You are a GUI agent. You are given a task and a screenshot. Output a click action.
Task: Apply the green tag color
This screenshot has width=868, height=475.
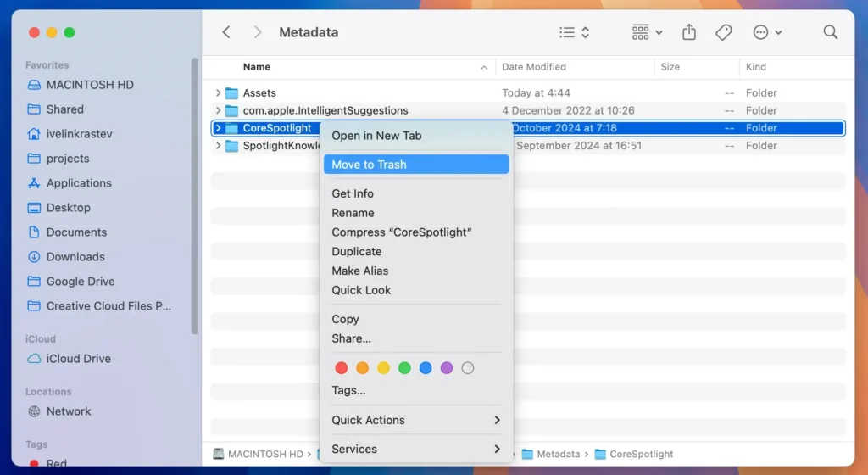[404, 368]
